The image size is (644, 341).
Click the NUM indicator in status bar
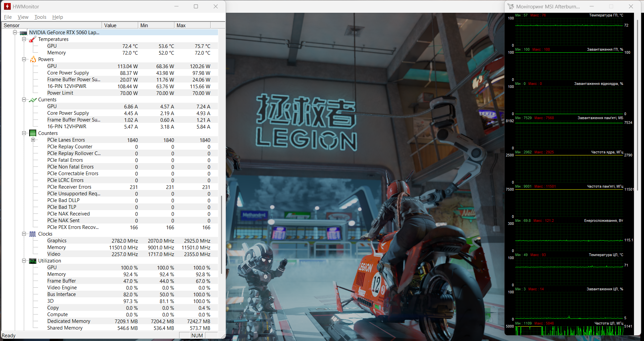197,336
